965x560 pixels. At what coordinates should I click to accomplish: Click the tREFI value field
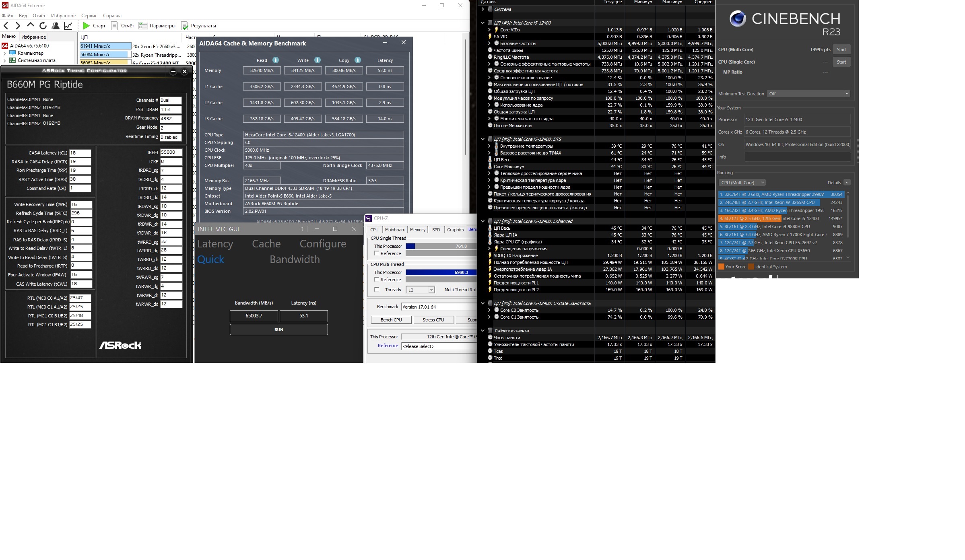click(171, 152)
